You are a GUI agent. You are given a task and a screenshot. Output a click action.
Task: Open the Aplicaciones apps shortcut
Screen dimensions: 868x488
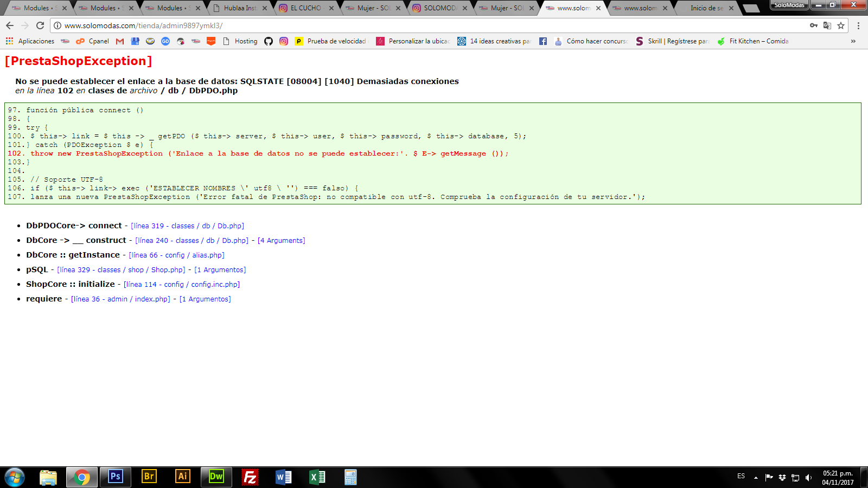pos(30,41)
